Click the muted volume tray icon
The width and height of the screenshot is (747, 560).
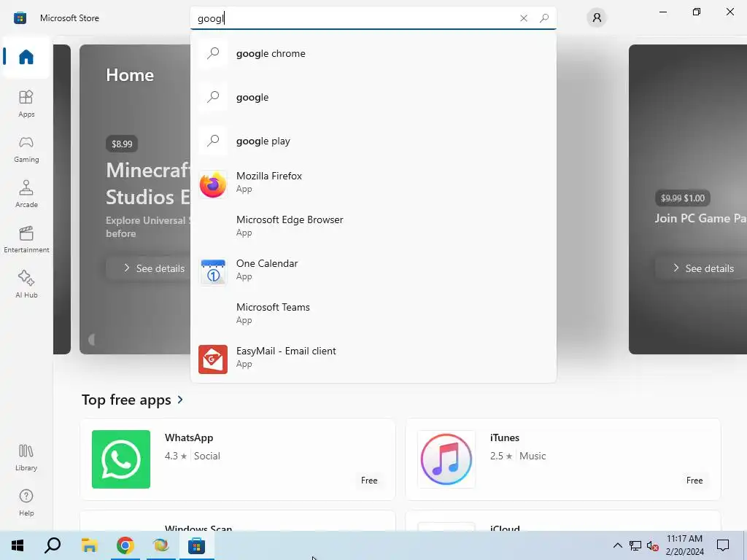point(653,545)
